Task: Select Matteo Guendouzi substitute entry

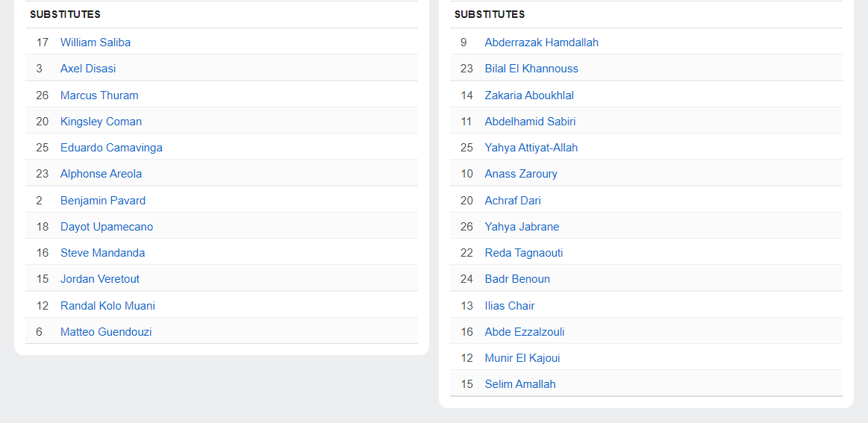Action: 106,332
